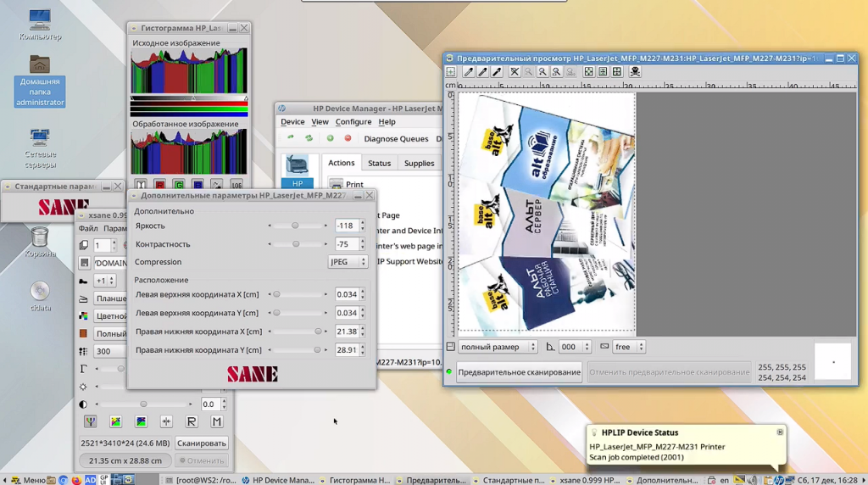Toggle the intensity histogram button
Image resolution: width=868 pixels, height=485 pixels.
(x=142, y=184)
